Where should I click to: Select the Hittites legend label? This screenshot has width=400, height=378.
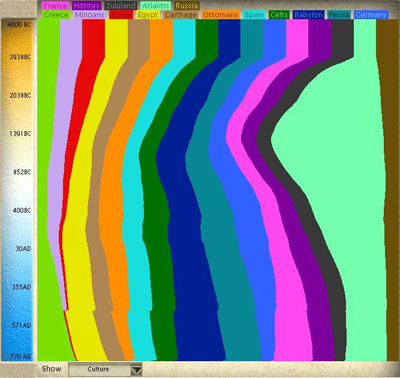[86, 6]
